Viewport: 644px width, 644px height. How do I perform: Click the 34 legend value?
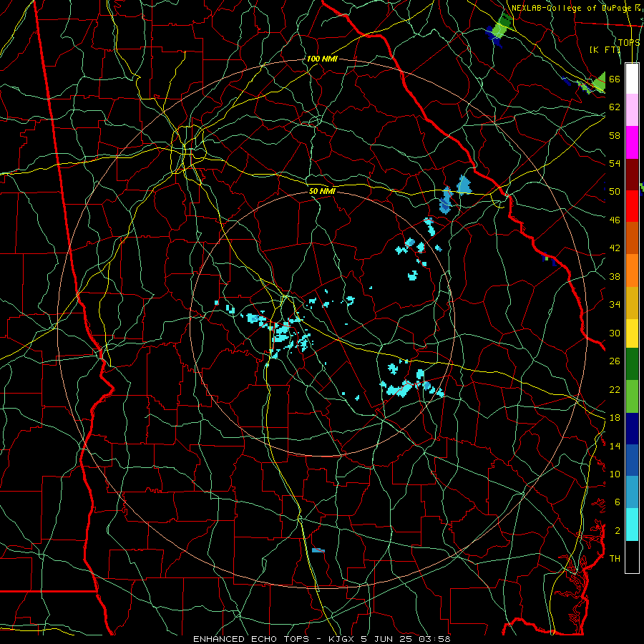[x=615, y=305]
